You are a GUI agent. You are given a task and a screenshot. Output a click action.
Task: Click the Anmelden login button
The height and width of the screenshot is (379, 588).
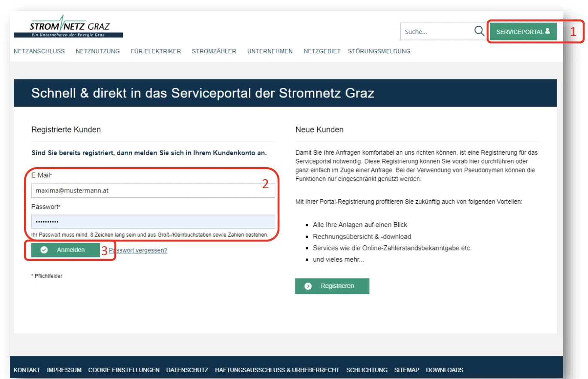pyautogui.click(x=66, y=250)
